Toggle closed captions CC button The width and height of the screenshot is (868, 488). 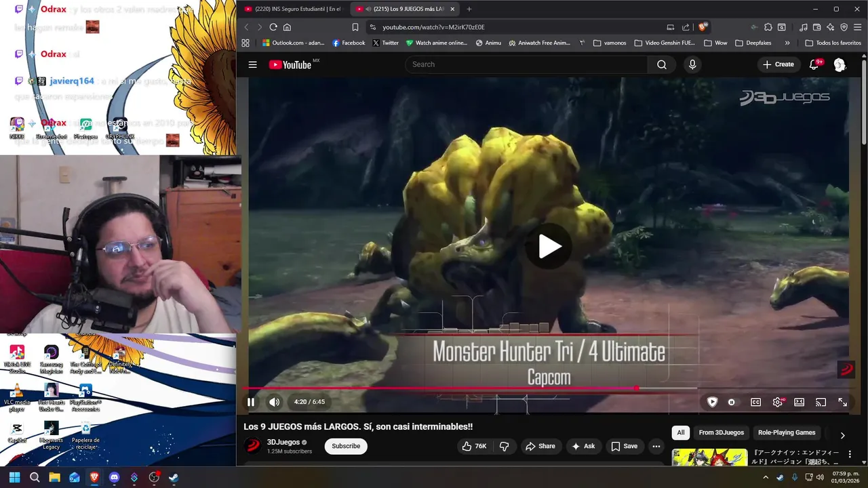pos(755,402)
